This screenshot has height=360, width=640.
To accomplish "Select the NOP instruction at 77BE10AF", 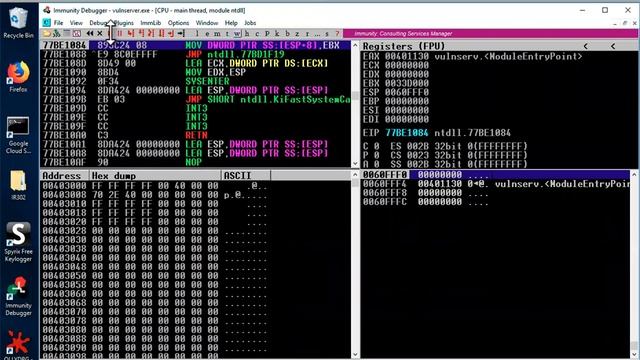I will [195, 162].
